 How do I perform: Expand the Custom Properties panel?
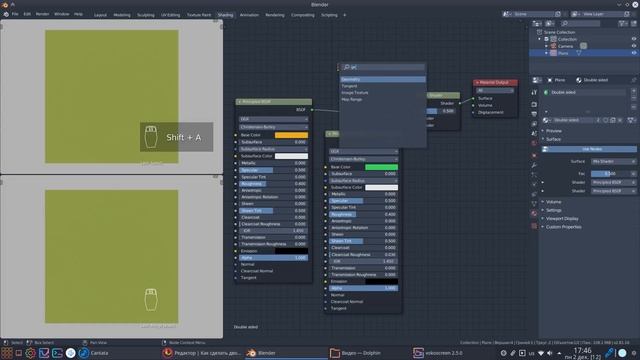563,227
